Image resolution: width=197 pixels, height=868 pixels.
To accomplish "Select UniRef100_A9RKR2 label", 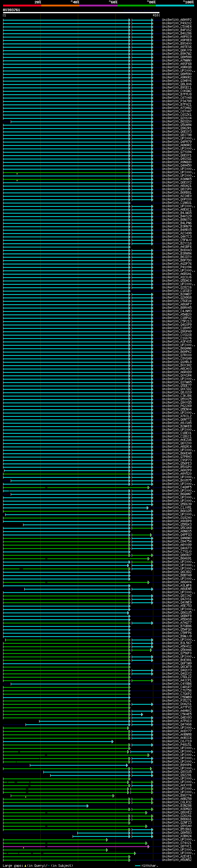I will click(x=176, y=77).
